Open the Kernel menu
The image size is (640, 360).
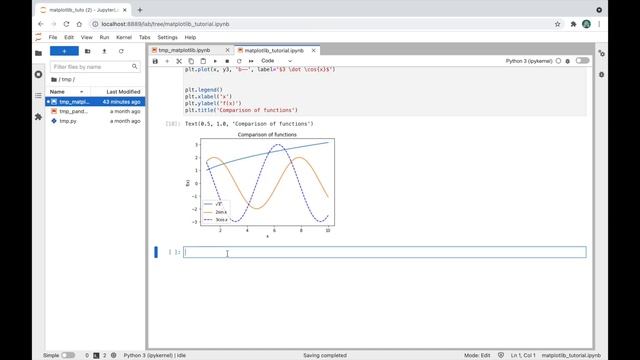tap(124, 37)
